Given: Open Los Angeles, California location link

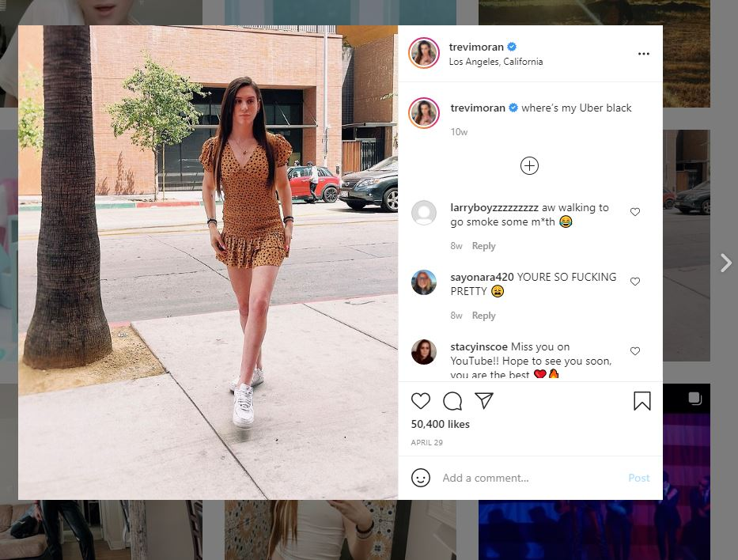Looking at the screenshot, I should tap(496, 62).
